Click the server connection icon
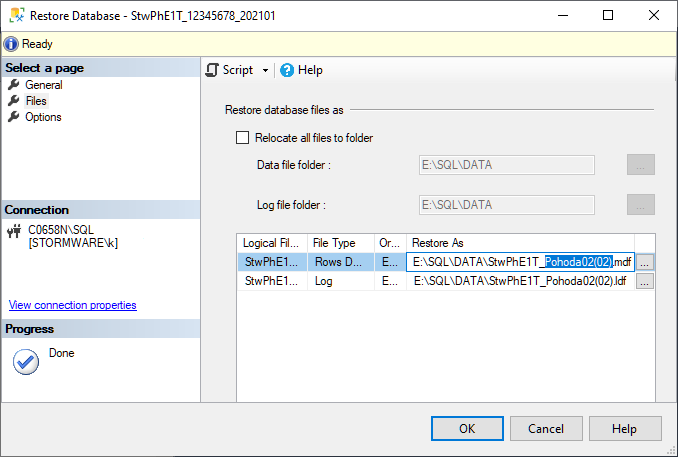678x457 pixels. coord(15,229)
